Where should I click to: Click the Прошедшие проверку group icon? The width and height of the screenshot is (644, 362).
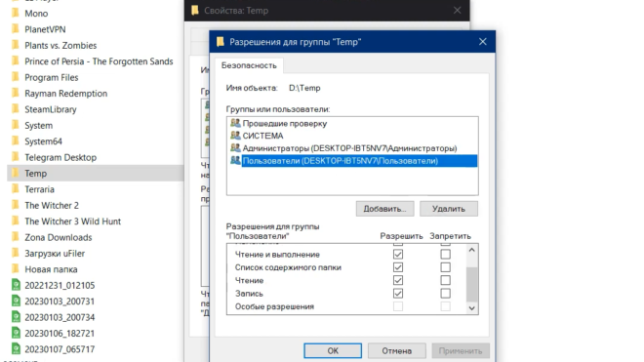[235, 123]
